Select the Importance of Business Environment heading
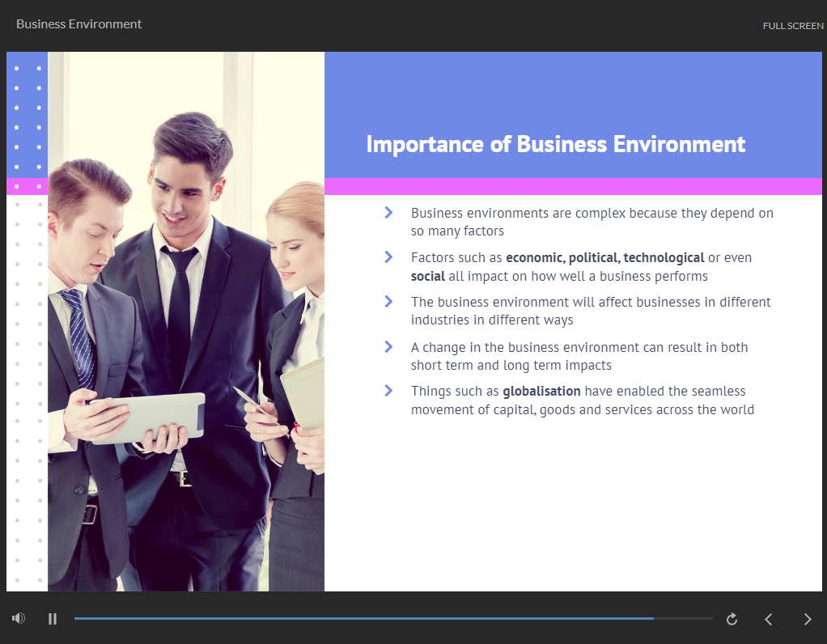This screenshot has height=644, width=827. [555, 144]
